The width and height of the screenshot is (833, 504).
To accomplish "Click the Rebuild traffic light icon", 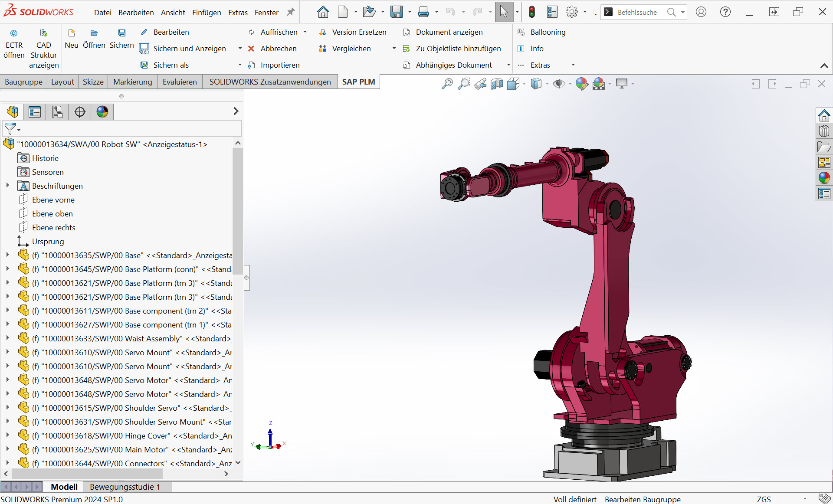I will point(532,12).
